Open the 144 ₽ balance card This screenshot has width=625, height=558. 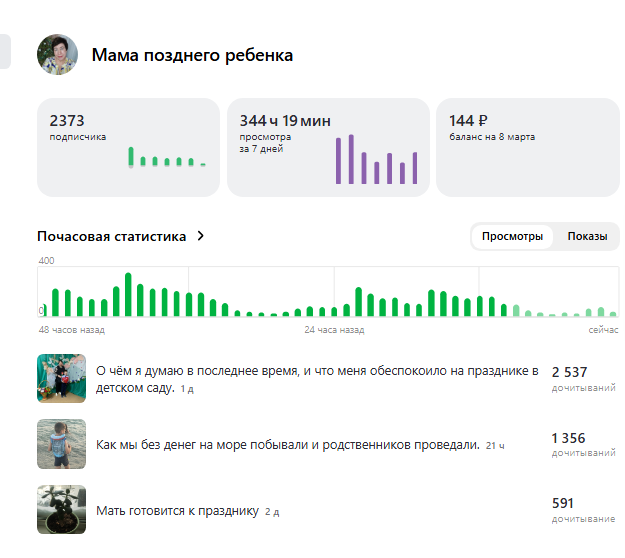click(528, 147)
